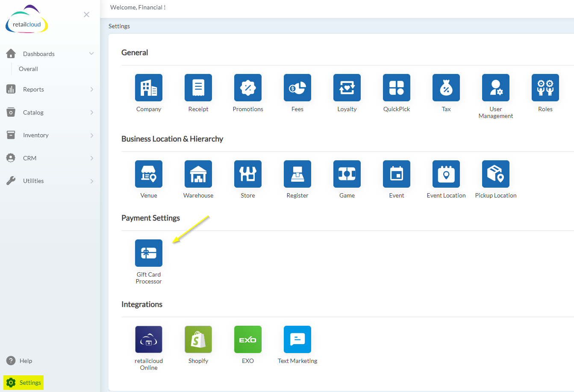This screenshot has width=574, height=392.
Task: Click the Help link in sidebar
Action: coord(26,361)
